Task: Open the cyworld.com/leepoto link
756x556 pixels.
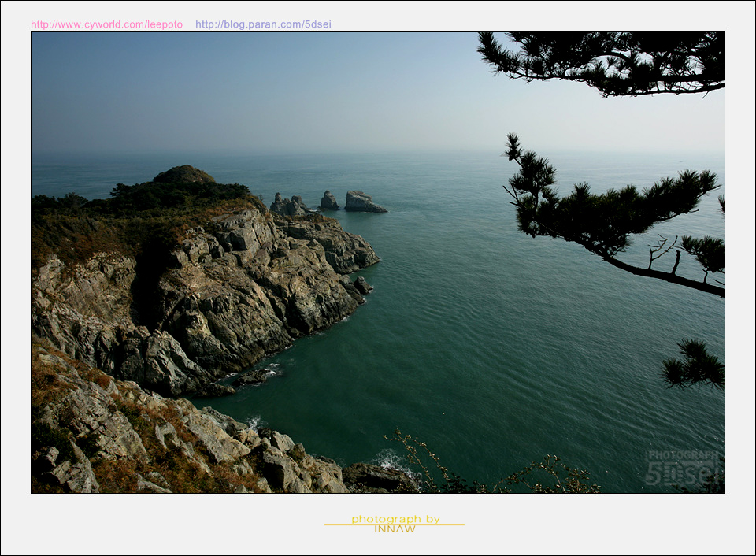Action: 106,24
